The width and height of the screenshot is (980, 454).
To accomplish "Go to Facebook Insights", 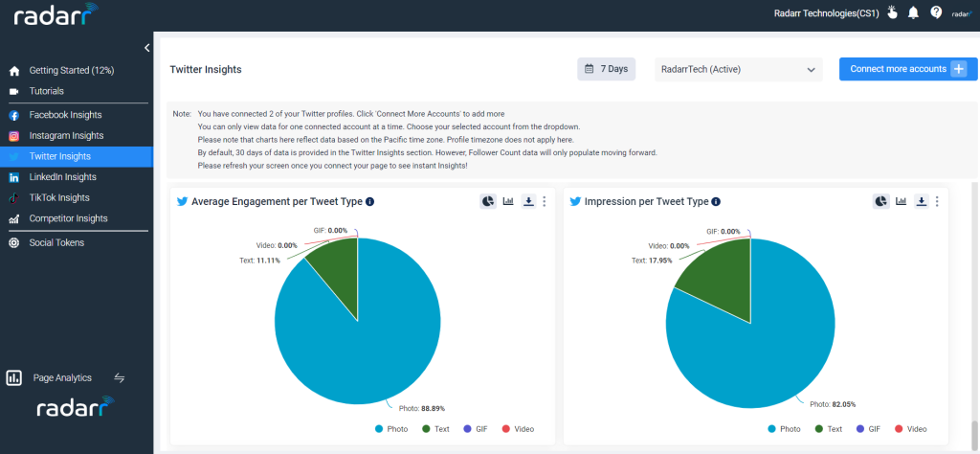I will coord(65,115).
